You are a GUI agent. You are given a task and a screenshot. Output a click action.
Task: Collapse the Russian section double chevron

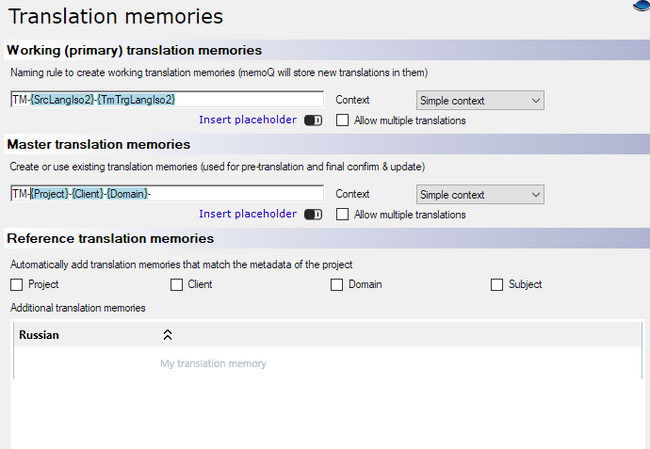[x=168, y=335]
